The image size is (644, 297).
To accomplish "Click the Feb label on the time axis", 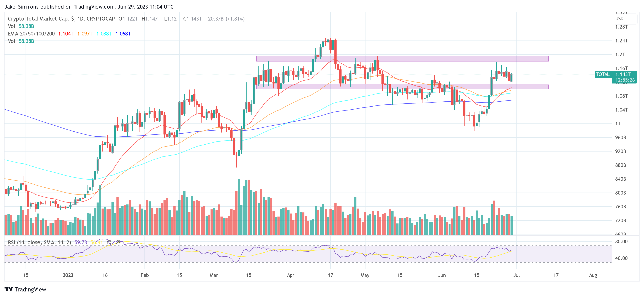I will coord(145,275).
